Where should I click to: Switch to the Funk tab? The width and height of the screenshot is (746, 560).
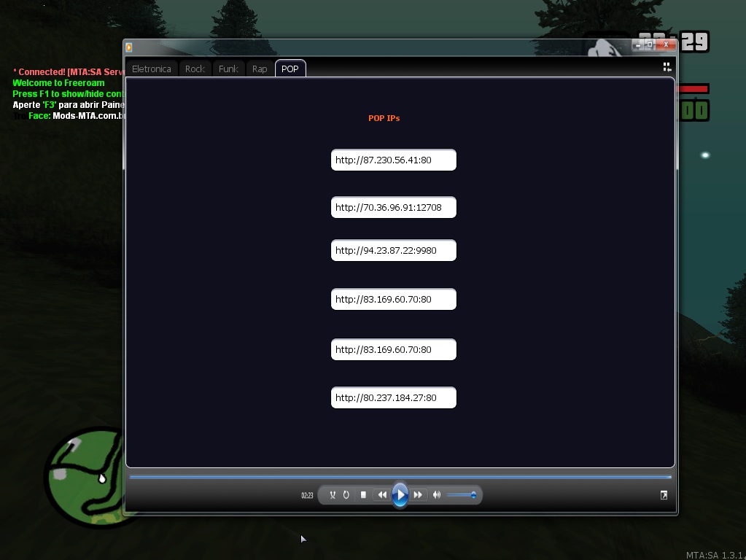(x=228, y=69)
